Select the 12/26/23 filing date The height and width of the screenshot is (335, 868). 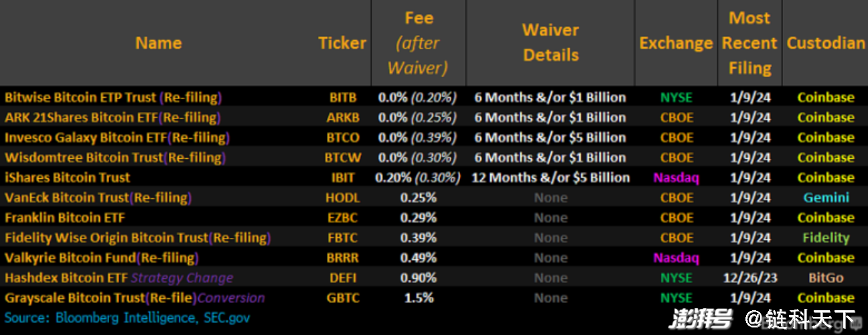tap(750, 278)
